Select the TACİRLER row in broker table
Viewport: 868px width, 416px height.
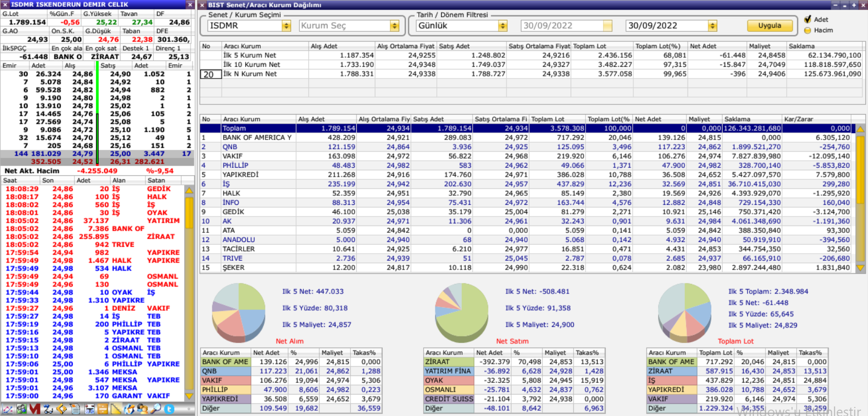click(x=526, y=249)
